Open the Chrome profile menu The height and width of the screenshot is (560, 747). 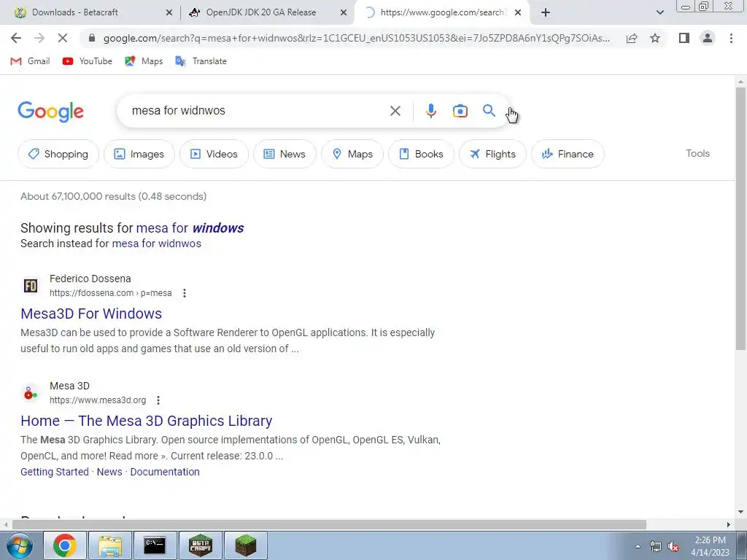[708, 38]
